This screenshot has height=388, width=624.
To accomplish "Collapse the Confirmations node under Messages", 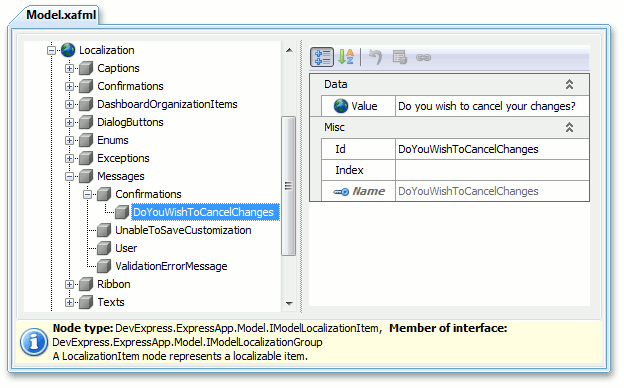I will pos(88,194).
